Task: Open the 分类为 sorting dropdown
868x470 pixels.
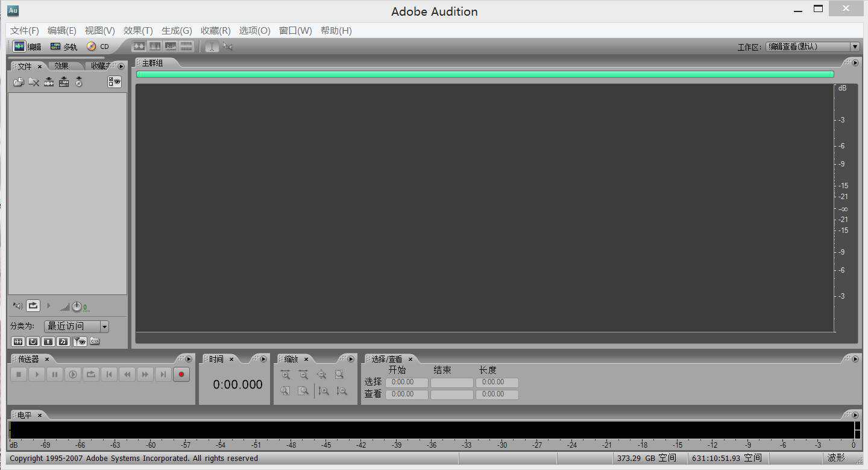Action: click(x=104, y=326)
